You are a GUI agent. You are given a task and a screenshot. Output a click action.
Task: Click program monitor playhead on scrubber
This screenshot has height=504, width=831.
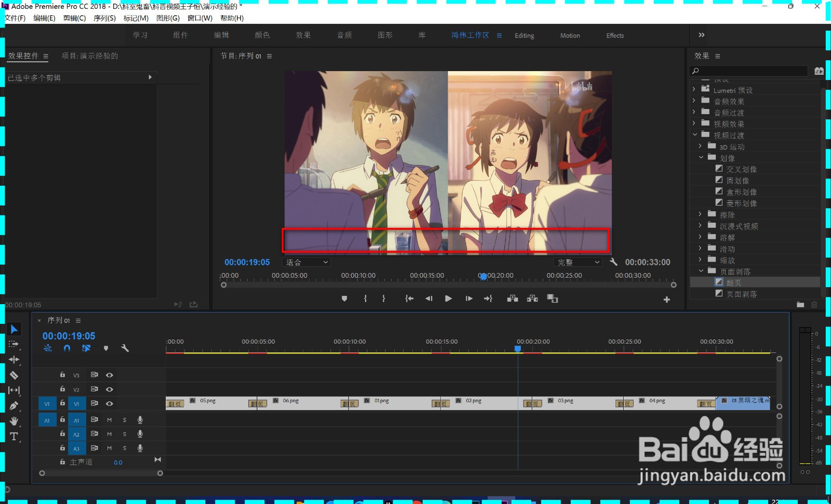(483, 277)
